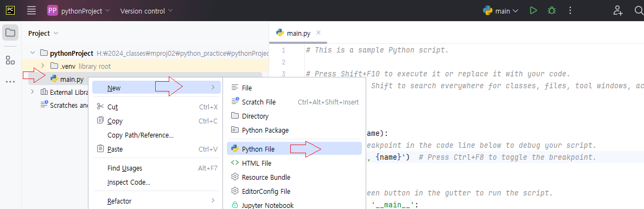Run main with green play icon
The image size is (644, 209).
[533, 11]
